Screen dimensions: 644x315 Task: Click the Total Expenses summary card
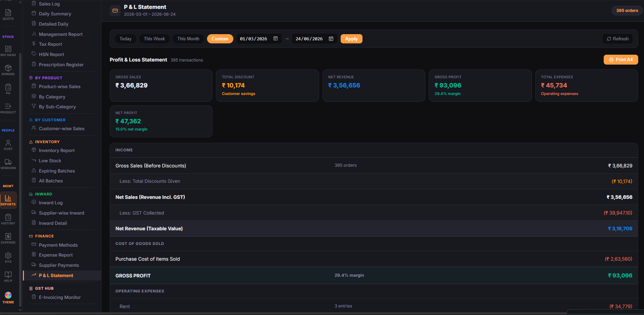point(587,85)
